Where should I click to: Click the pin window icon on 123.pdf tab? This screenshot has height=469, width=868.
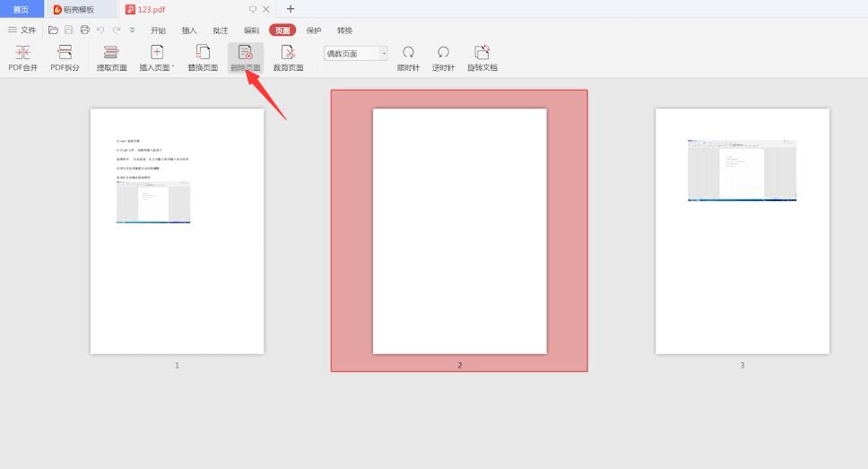253,9
